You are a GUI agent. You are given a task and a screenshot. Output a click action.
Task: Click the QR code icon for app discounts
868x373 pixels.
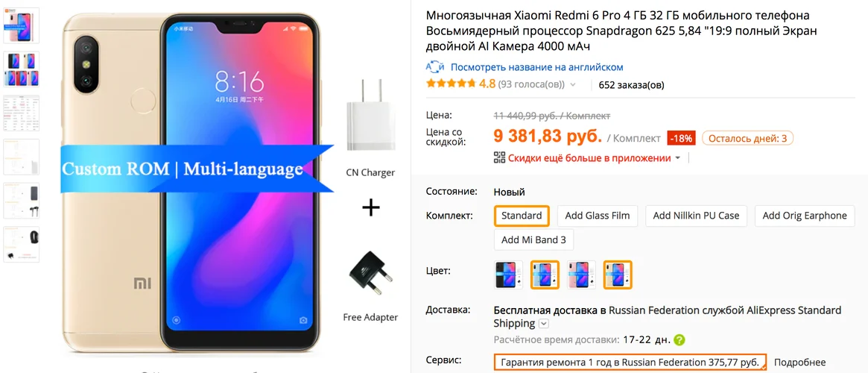point(499,157)
